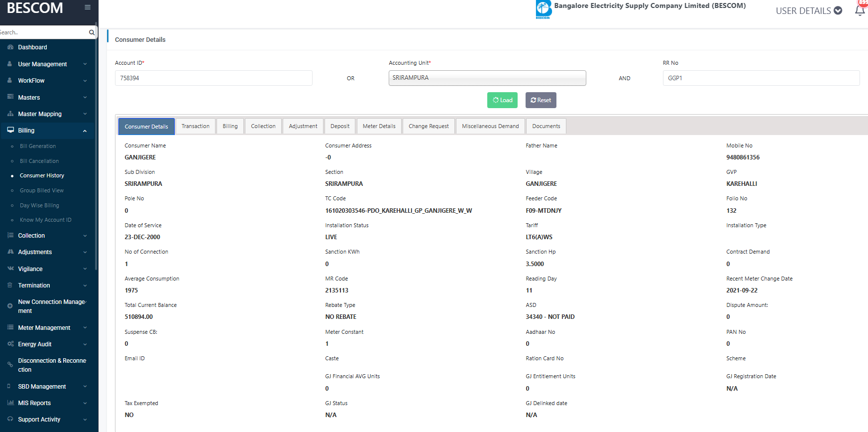Open Bill Generation submenu link
The width and height of the screenshot is (868, 432).
coord(38,146)
